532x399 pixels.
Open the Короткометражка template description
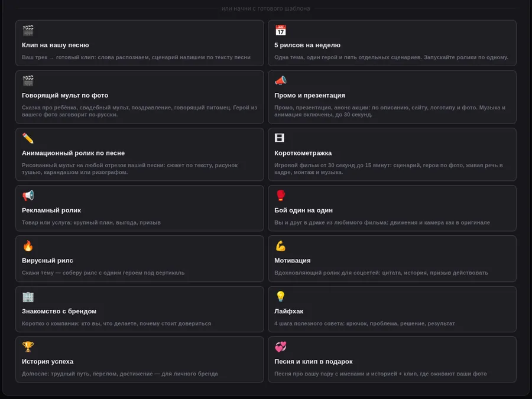pyautogui.click(x=388, y=168)
